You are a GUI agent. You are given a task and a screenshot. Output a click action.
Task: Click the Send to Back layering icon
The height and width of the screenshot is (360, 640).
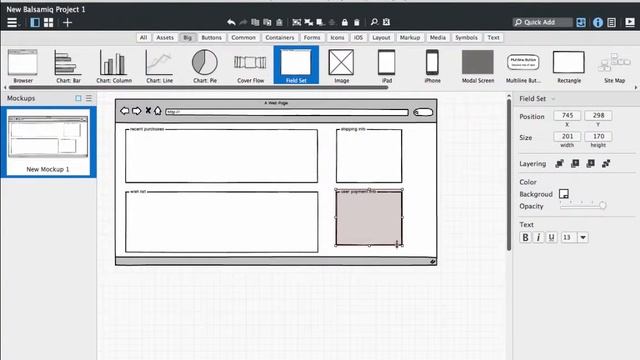click(x=606, y=164)
